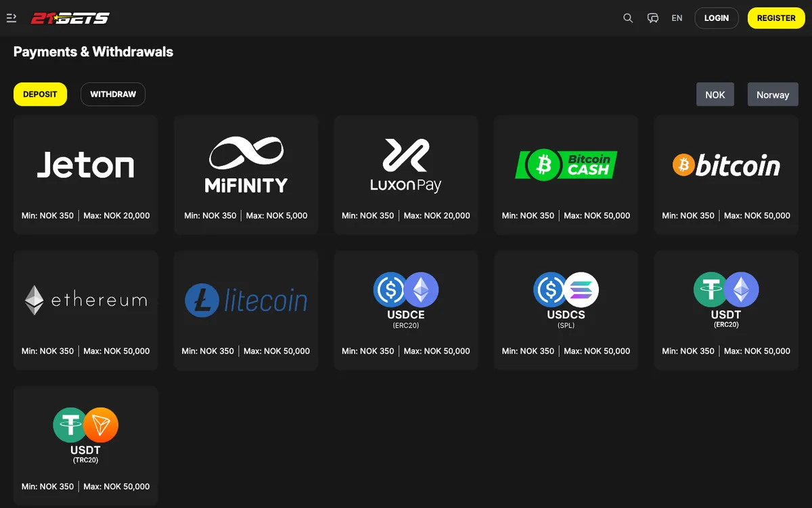Image resolution: width=812 pixels, height=508 pixels.
Task: Open the sidebar menu hamburger icon
Action: pos(12,18)
